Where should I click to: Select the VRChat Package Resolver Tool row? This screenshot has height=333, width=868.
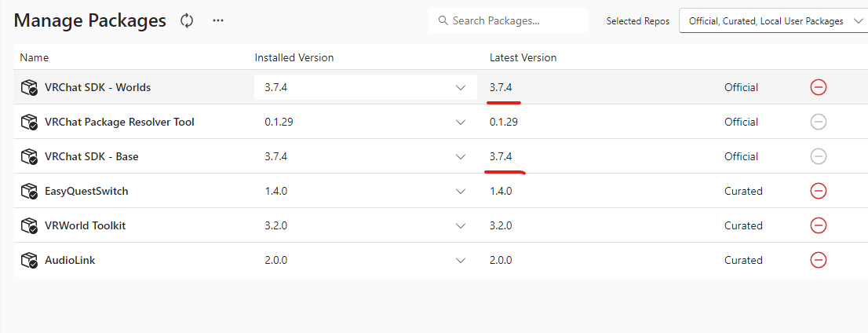point(119,122)
